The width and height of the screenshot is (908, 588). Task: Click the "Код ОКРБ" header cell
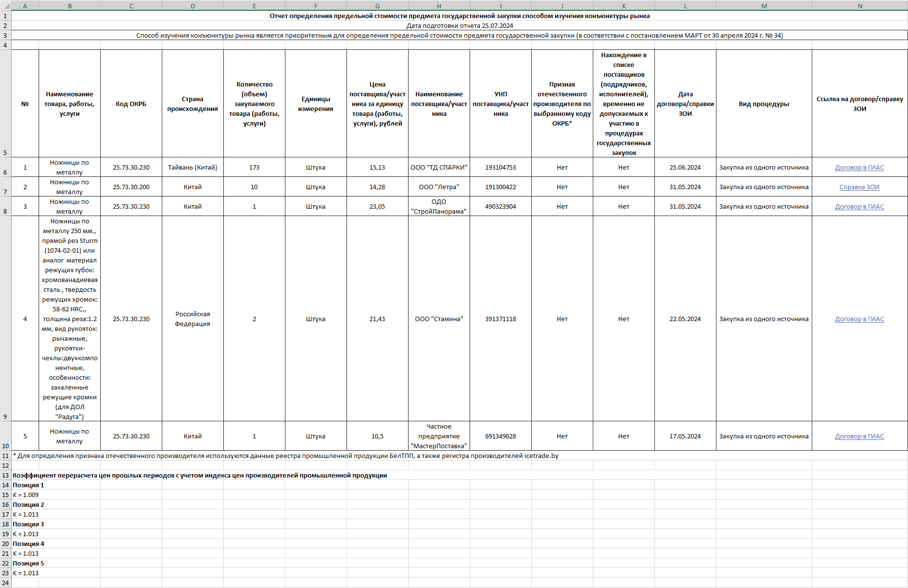pyautogui.click(x=131, y=104)
